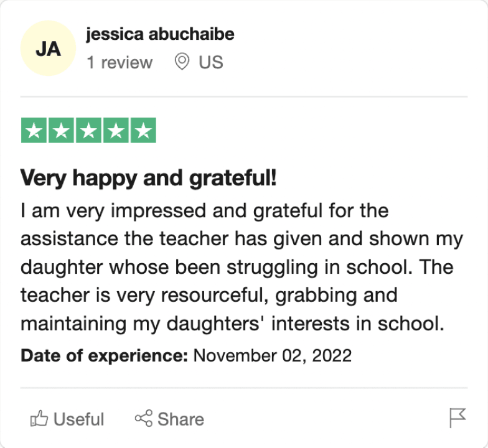488x448 pixels.
Task: Click the fifth green rating star
Action: coord(143,130)
